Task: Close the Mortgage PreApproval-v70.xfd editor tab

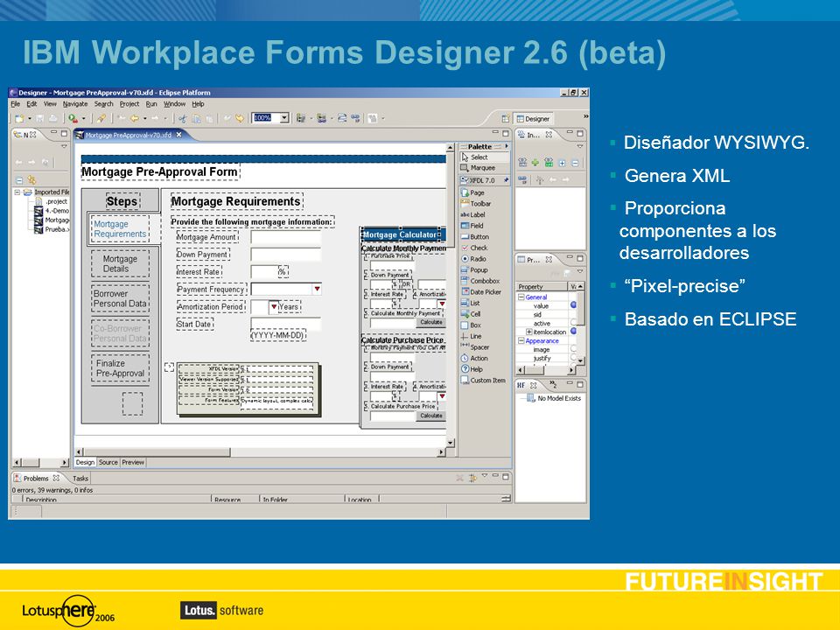Action: [x=178, y=135]
